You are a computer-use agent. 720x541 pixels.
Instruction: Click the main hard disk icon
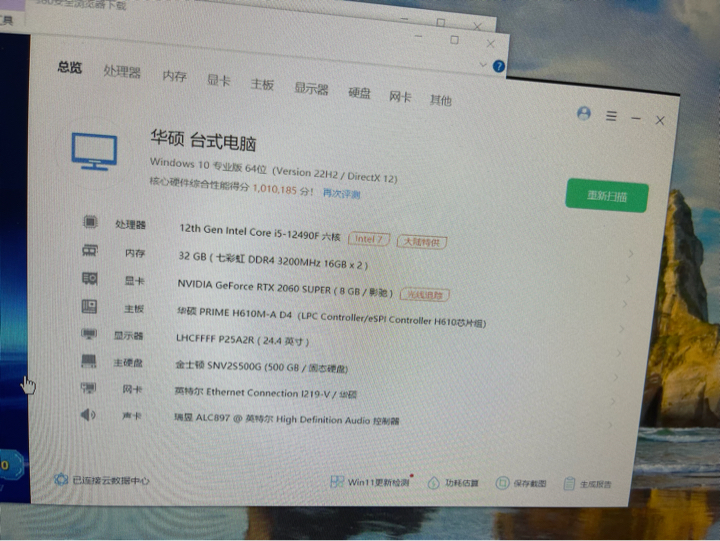(x=89, y=361)
